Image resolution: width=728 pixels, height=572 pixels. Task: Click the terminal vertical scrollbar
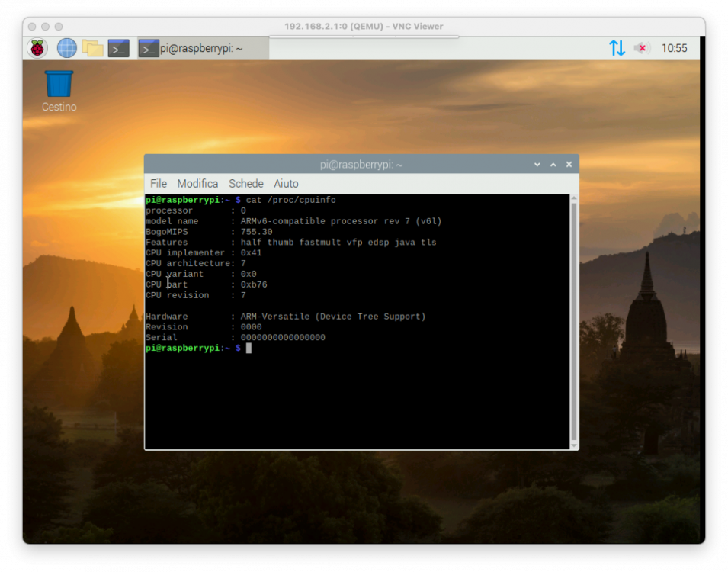(x=574, y=322)
